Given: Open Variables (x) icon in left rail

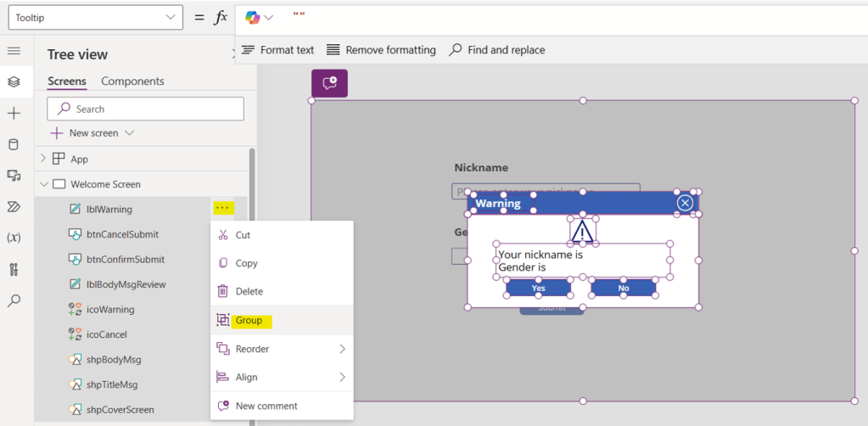Looking at the screenshot, I should [x=14, y=238].
